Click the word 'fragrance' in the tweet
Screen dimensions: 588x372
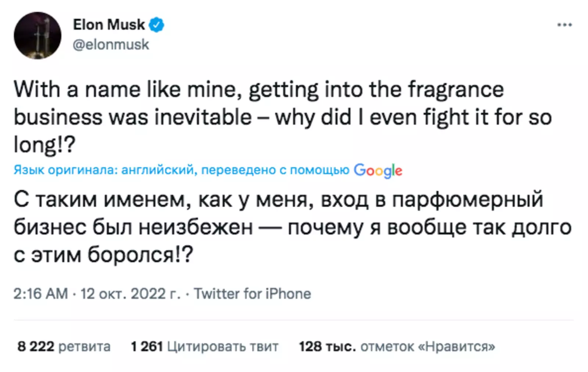pyautogui.click(x=456, y=90)
